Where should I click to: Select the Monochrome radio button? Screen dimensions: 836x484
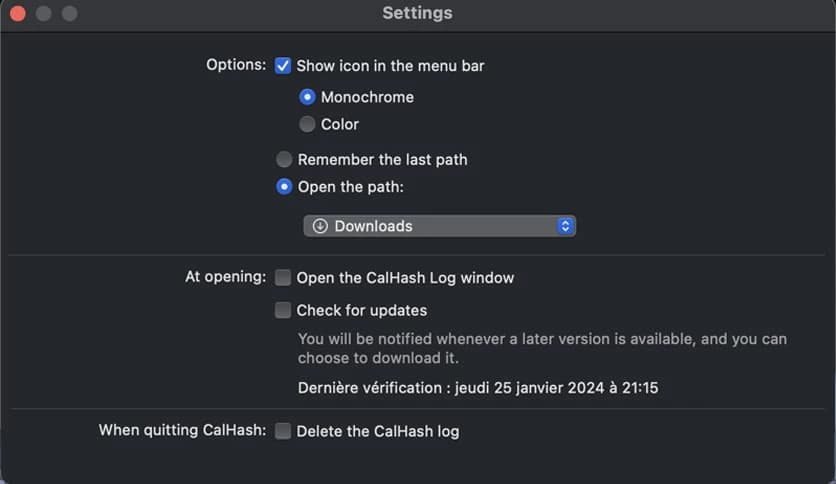point(308,97)
